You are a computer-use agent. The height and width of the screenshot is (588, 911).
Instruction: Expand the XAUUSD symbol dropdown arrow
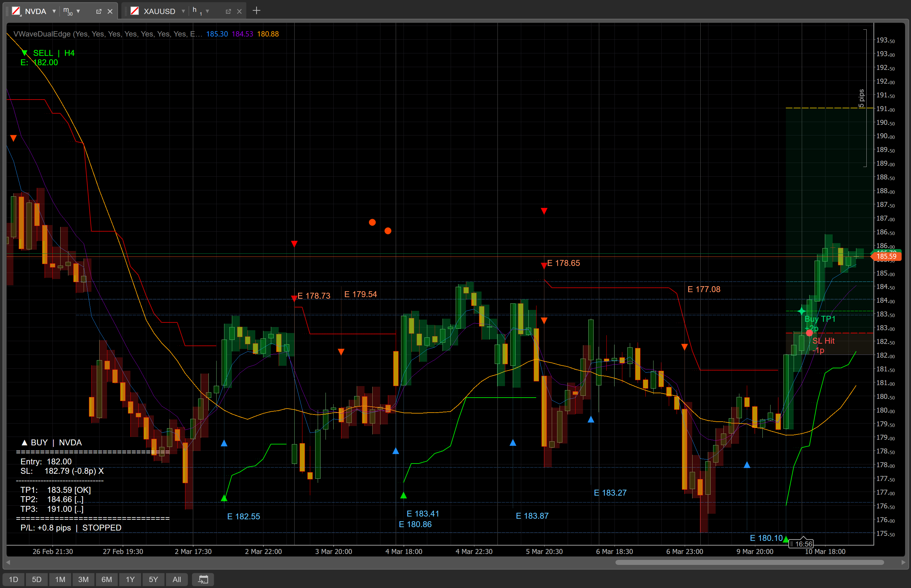(183, 11)
